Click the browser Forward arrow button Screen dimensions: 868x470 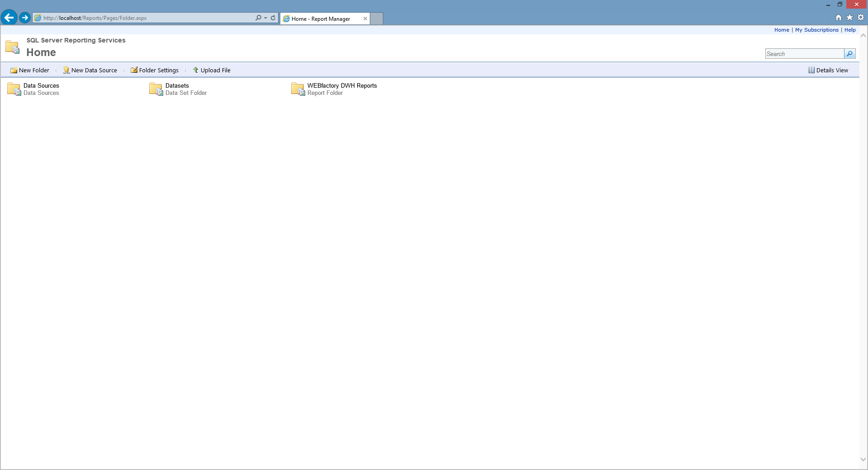tap(25, 18)
